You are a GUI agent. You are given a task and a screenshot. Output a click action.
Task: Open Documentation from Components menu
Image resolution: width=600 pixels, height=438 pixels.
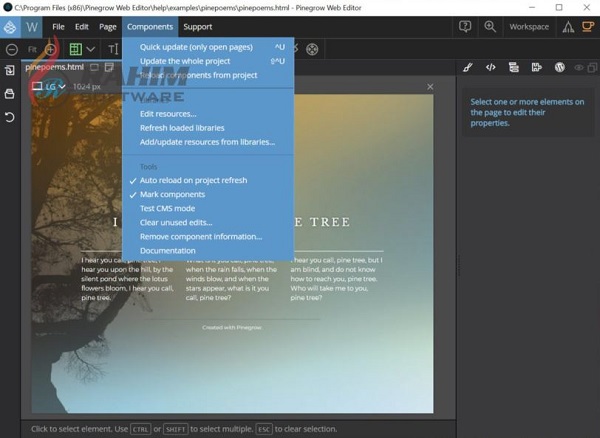(x=208, y=251)
